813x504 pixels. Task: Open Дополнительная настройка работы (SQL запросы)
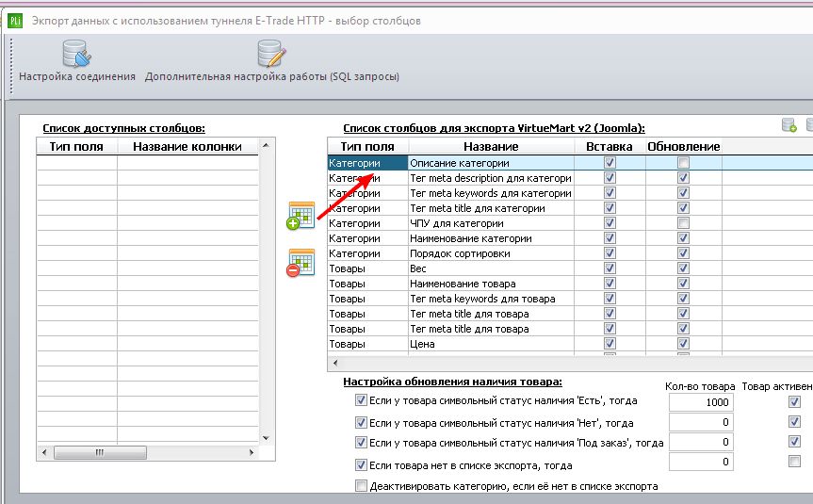[271, 61]
